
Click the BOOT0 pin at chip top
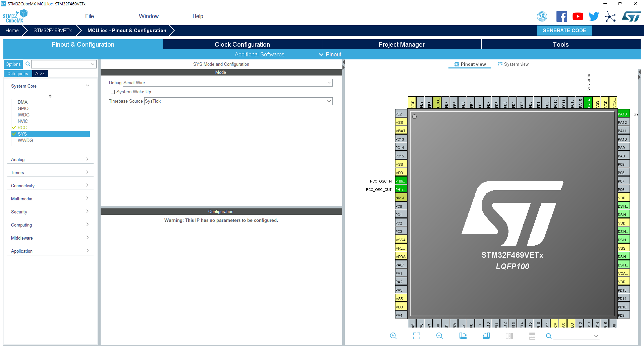point(437,103)
